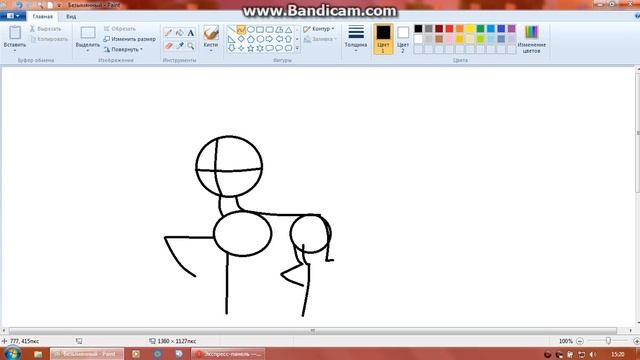640x360 pixels.
Task: Open the blue Paint application menu button
Action: coord(13,16)
